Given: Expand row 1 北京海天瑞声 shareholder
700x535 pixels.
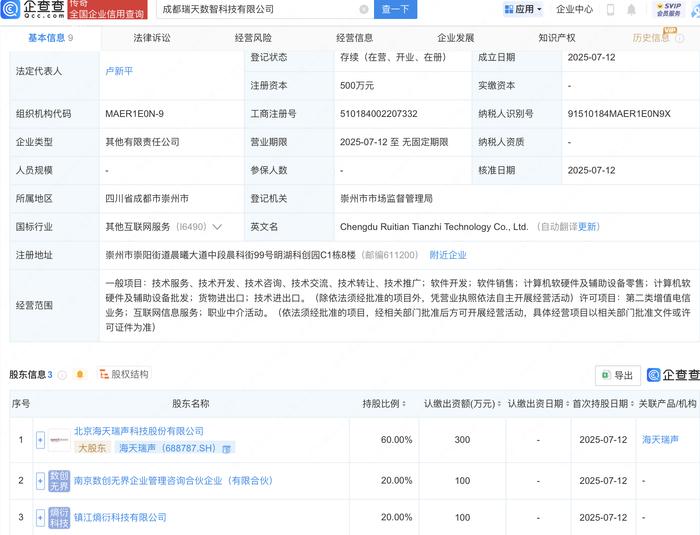Looking at the screenshot, I should [x=40, y=440].
